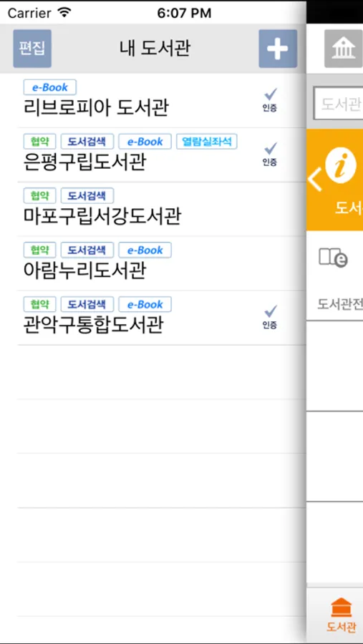The image size is (363, 644).
Task: Tap the 열람실좌석 tag under 은평구립도서관
Action: pos(207,142)
